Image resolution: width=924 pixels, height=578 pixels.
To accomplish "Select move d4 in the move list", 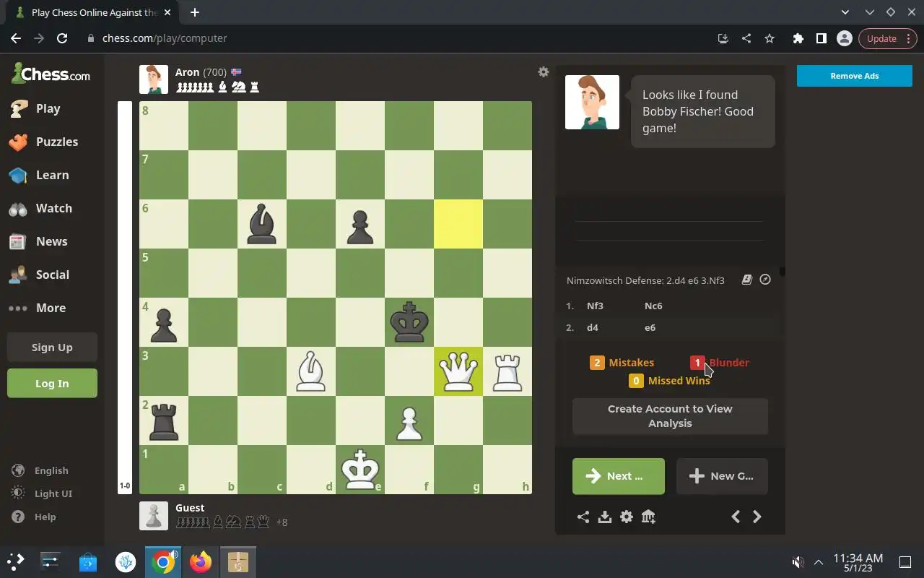I will [593, 327].
